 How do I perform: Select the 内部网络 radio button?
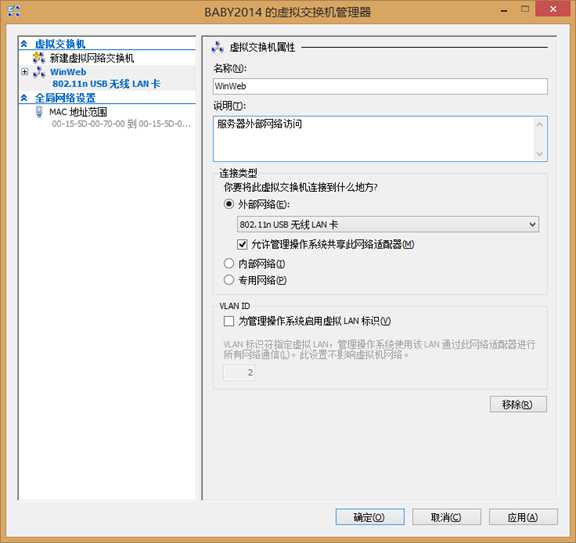coord(229,263)
